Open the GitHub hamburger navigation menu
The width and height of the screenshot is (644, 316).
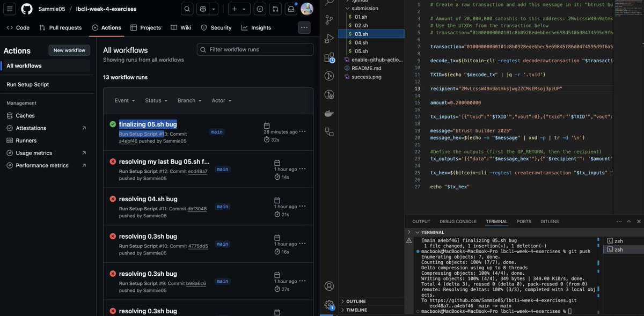11,9
